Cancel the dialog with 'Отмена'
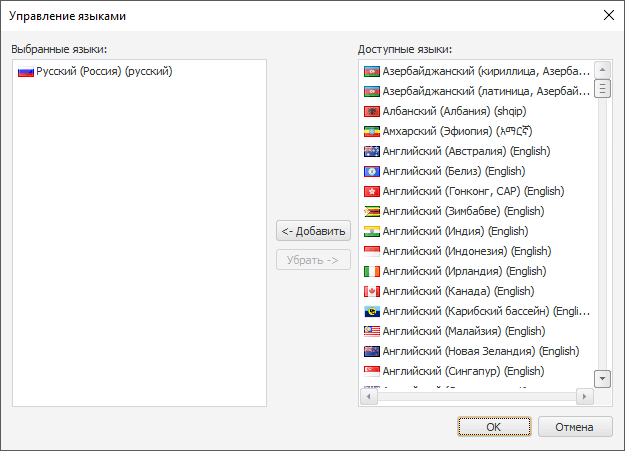This screenshot has height=451, width=625. coord(575,426)
